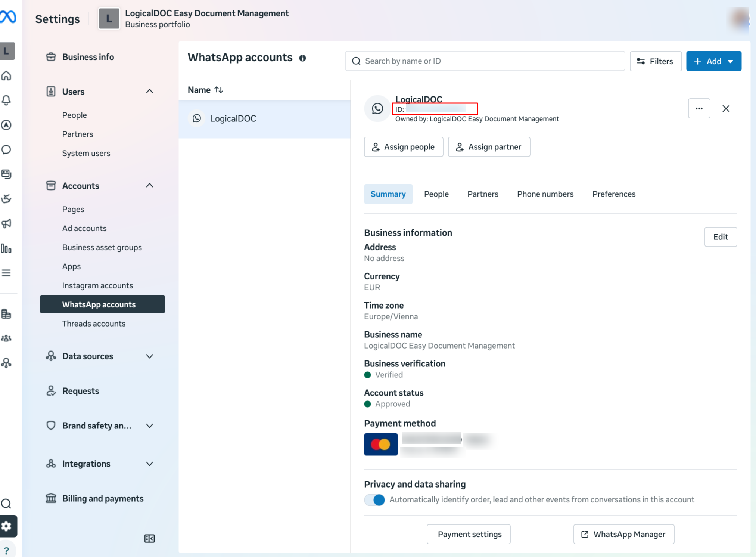The height and width of the screenshot is (557, 756).
Task: Click Assign people button
Action: (x=404, y=147)
